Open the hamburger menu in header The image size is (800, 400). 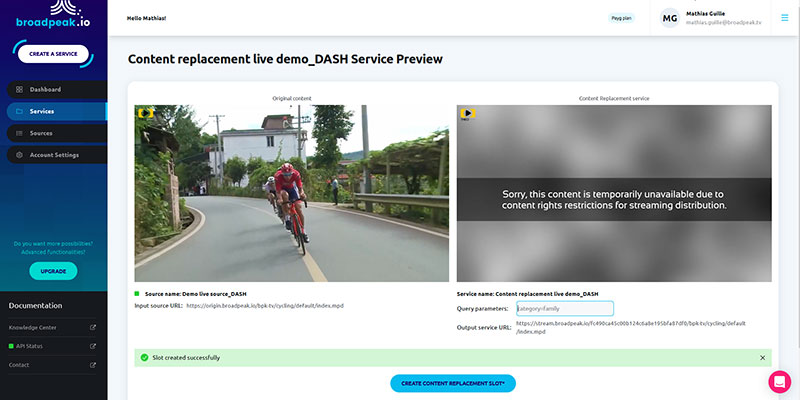point(784,17)
